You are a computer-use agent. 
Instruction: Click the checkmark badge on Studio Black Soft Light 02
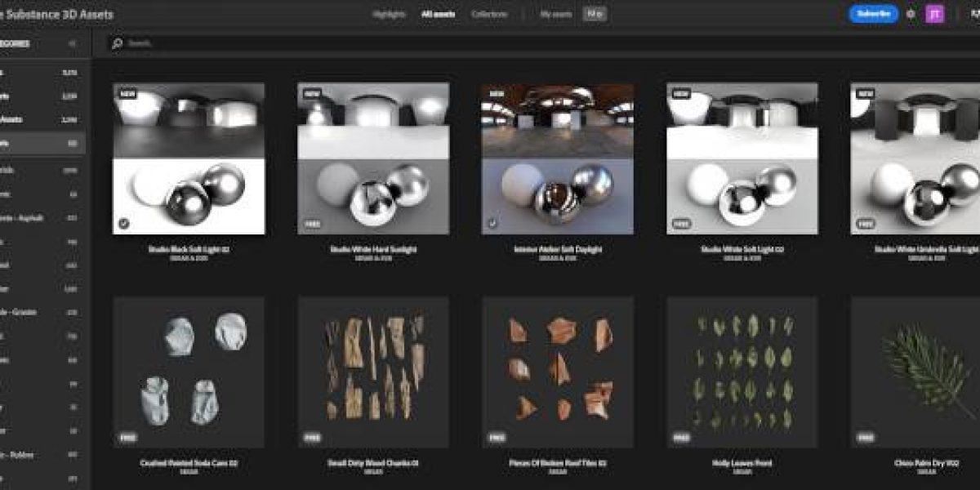click(123, 222)
